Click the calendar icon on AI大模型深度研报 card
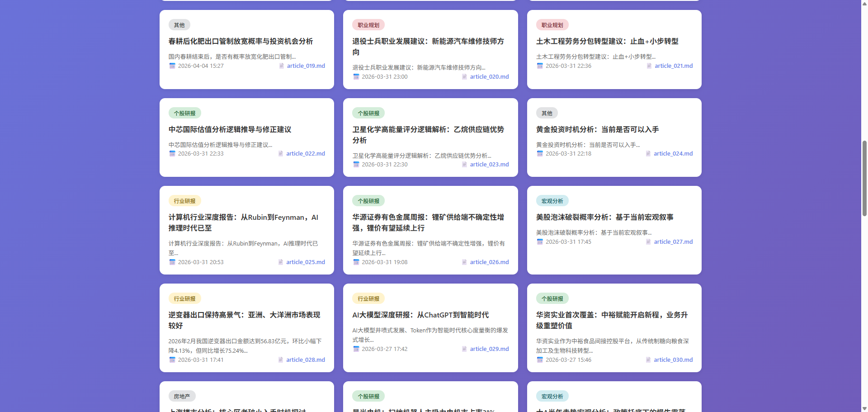Viewport: 868px width, 412px height. (x=356, y=349)
